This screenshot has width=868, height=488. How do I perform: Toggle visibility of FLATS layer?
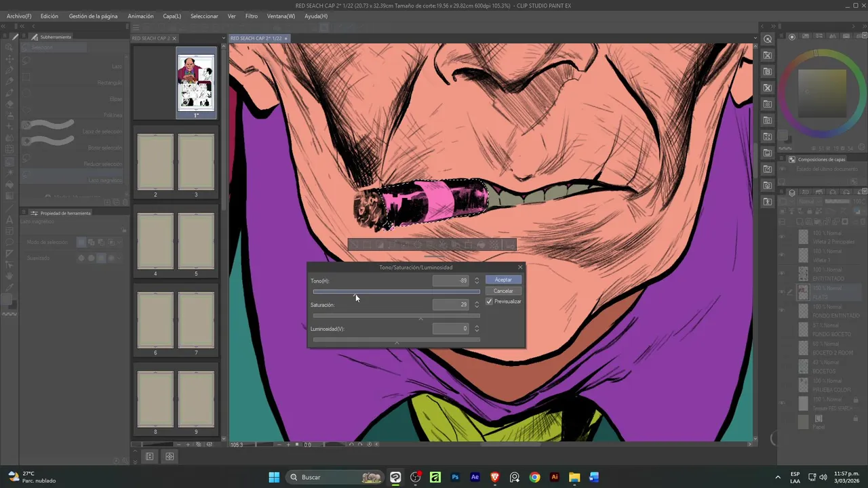(x=782, y=292)
